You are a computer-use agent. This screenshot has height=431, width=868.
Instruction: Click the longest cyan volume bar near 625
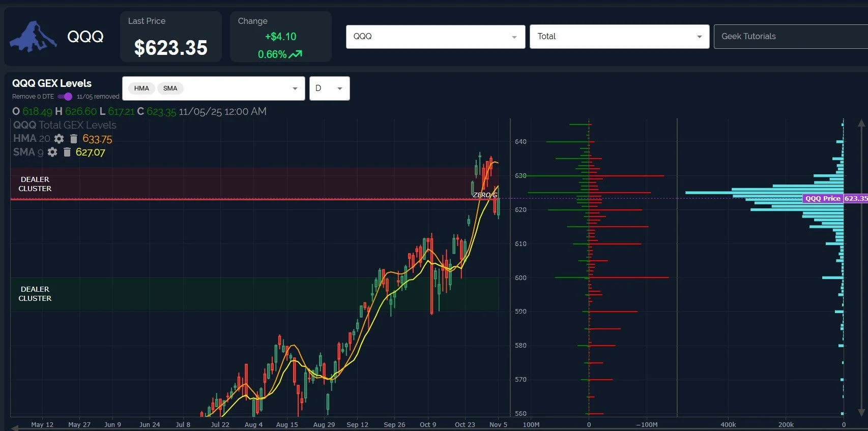pyautogui.click(x=764, y=193)
